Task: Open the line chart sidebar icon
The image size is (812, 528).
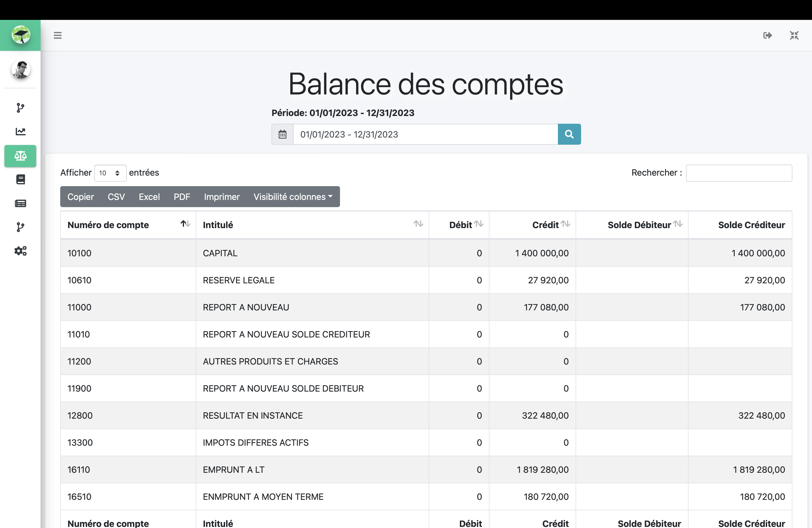Action: tap(20, 132)
